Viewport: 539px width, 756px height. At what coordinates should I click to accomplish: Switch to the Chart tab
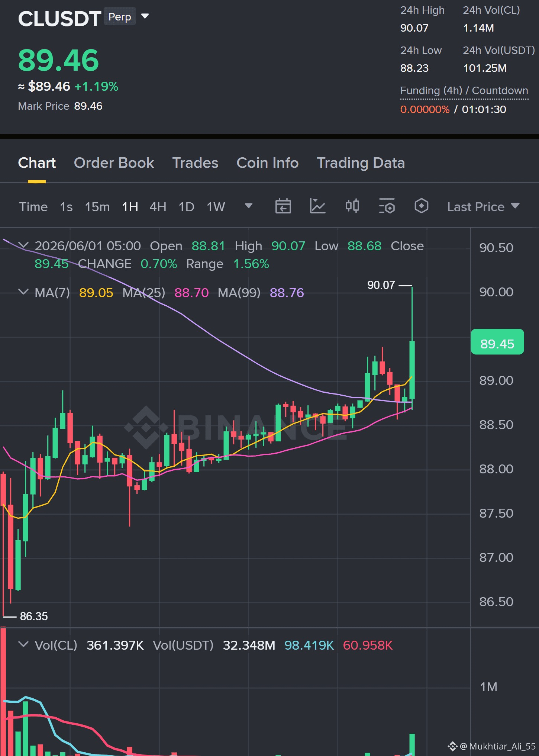point(37,163)
